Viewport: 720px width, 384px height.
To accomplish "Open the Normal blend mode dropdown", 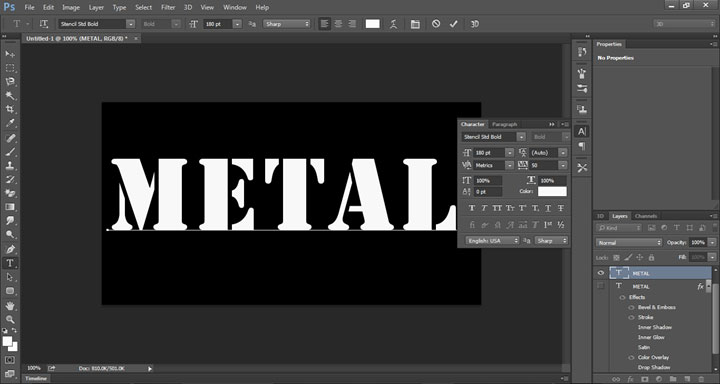I will pos(629,243).
